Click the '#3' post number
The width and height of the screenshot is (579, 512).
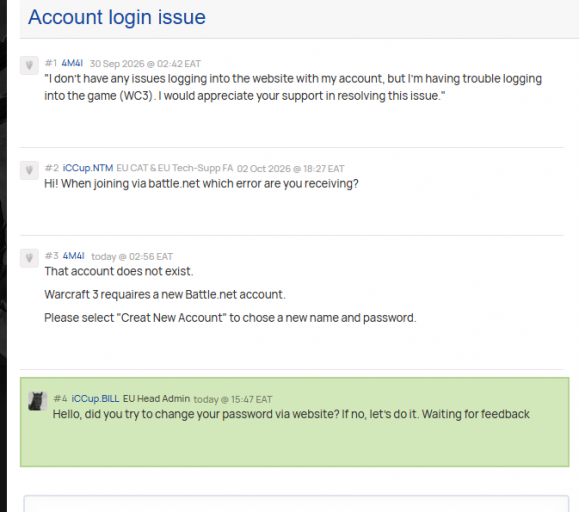pos(52,256)
